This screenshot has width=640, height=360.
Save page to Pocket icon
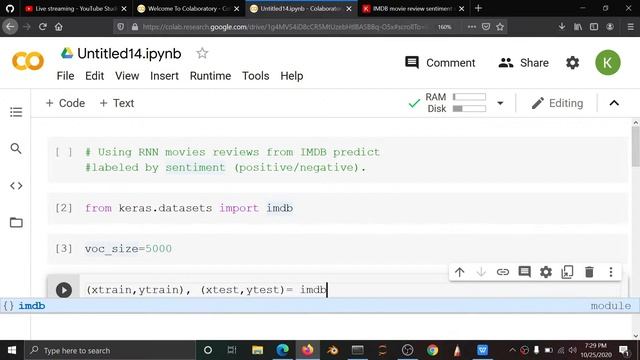tap(486, 27)
